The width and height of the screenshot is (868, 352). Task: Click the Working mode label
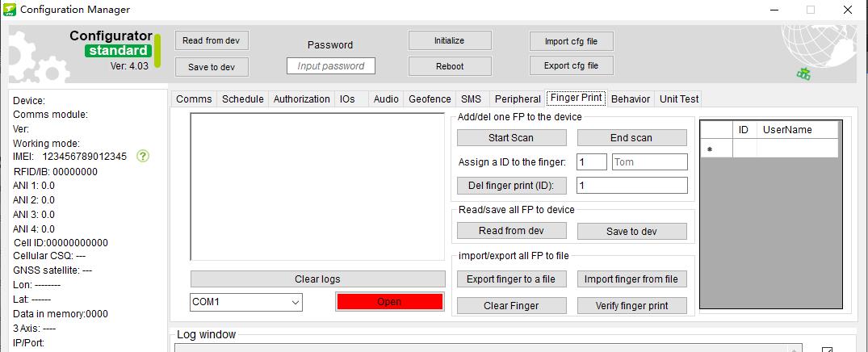47,143
